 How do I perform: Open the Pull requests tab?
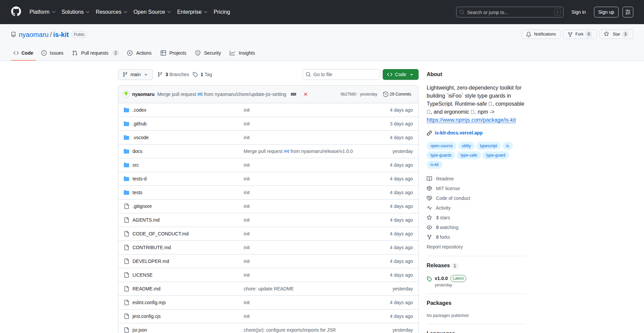point(95,53)
